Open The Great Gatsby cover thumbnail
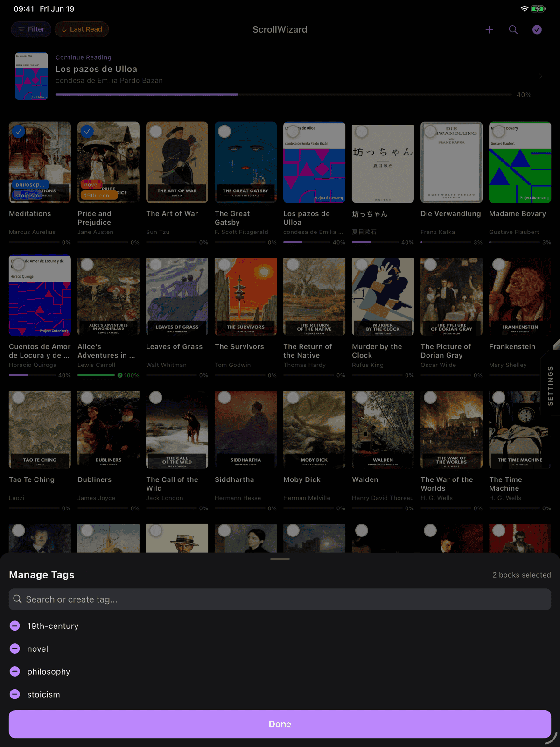Screen dimensions: 560x747 (245, 162)
